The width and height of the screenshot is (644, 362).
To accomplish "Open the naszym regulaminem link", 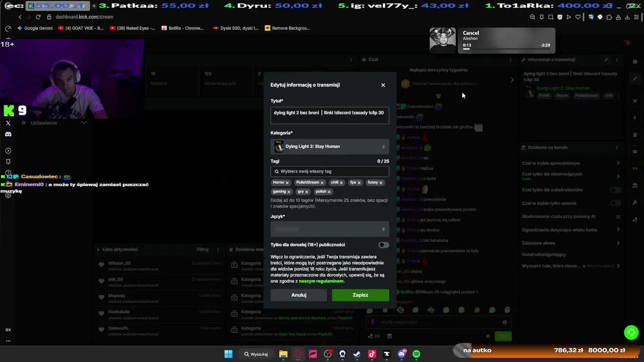I will point(321,281).
